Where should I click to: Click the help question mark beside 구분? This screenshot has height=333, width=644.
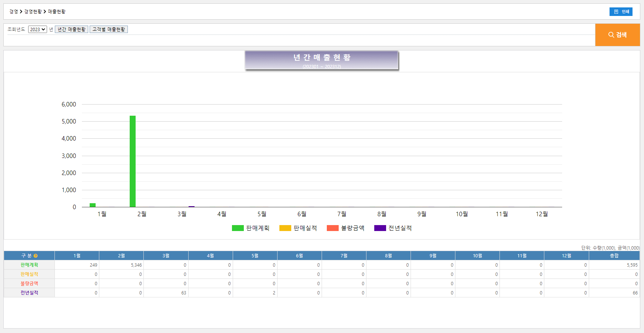[x=36, y=256]
